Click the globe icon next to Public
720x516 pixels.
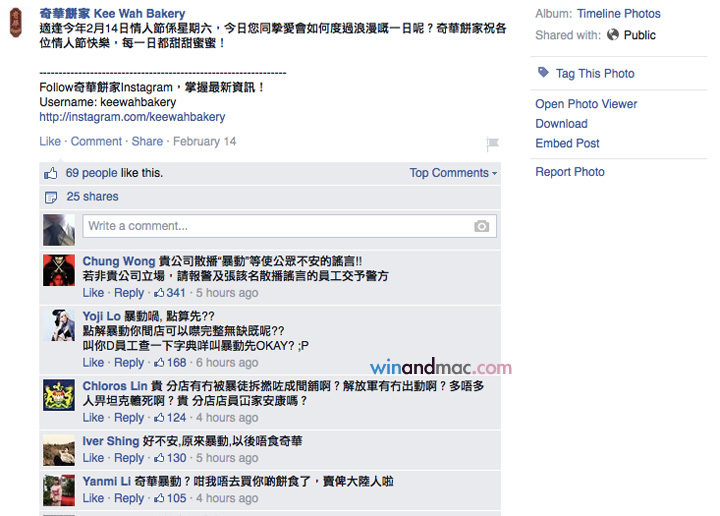coord(613,34)
